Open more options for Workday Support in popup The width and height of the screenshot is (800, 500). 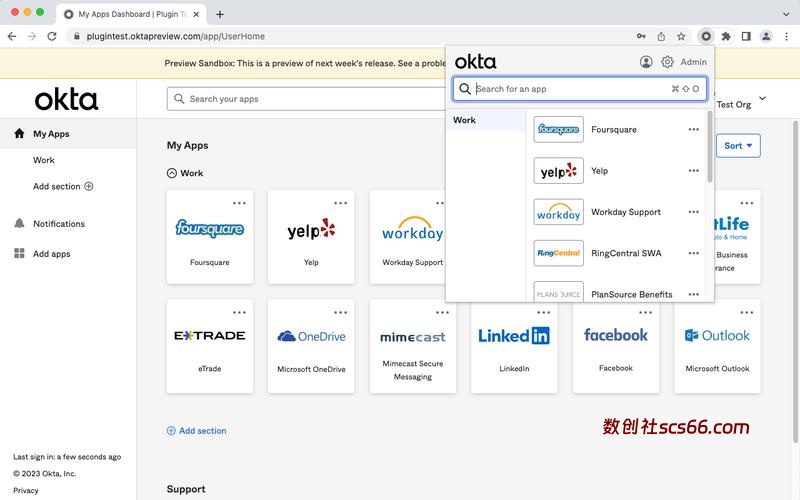[x=693, y=212]
